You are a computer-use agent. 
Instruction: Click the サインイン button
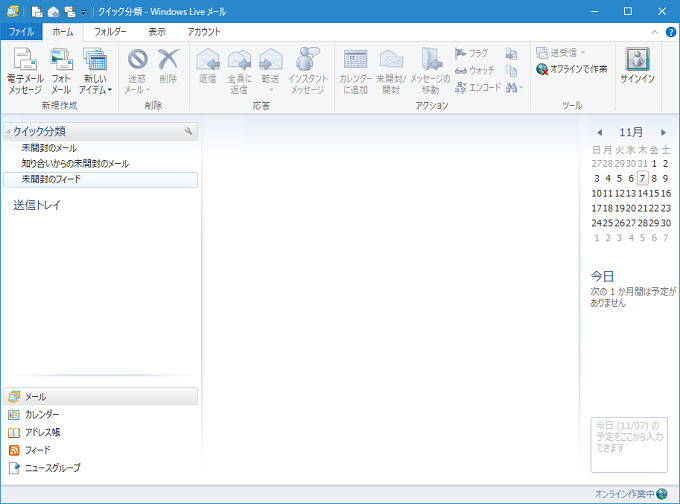point(638,65)
